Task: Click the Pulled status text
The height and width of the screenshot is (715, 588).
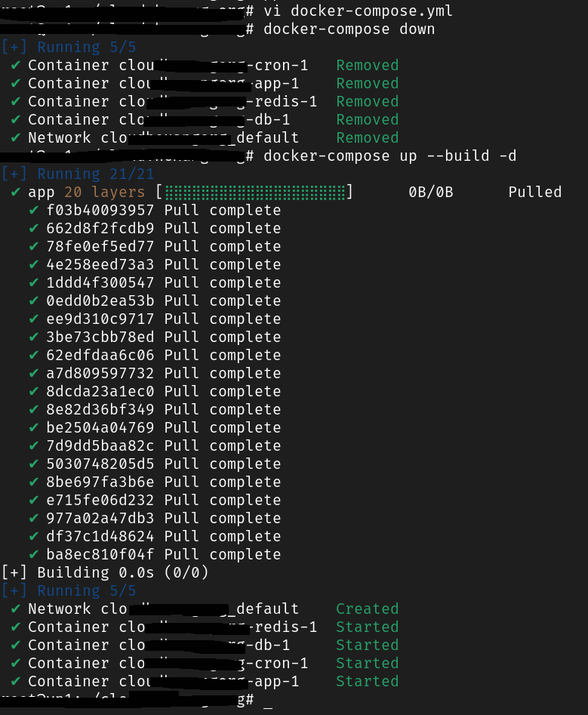Action: point(535,192)
